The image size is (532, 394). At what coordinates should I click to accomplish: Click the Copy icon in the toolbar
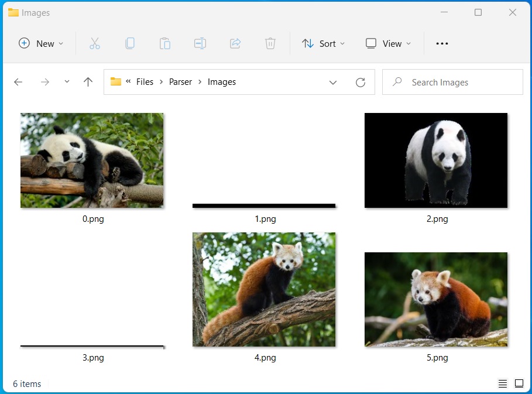pyautogui.click(x=130, y=43)
